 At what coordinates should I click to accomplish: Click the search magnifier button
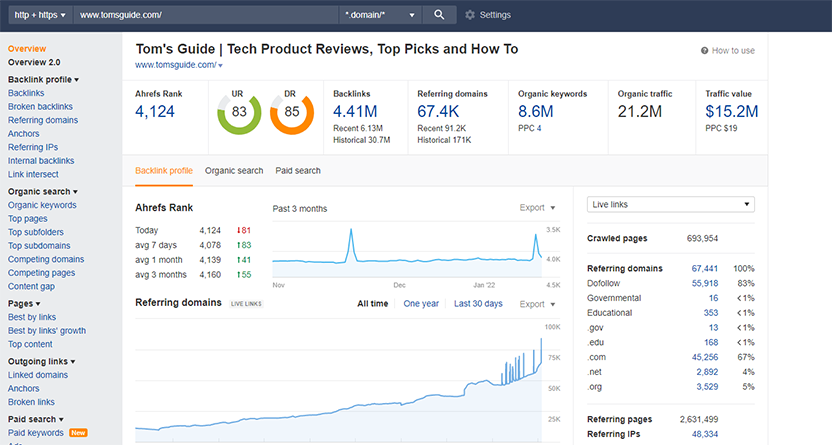[x=439, y=15]
